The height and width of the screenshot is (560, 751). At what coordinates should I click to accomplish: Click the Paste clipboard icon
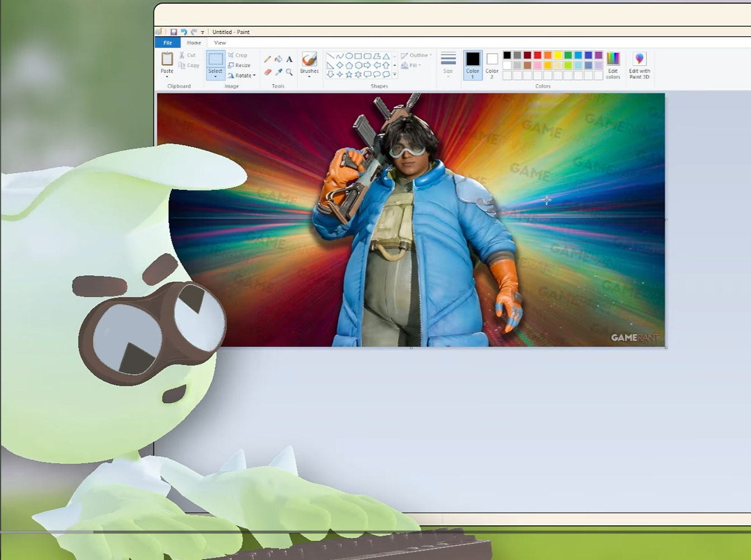click(167, 59)
